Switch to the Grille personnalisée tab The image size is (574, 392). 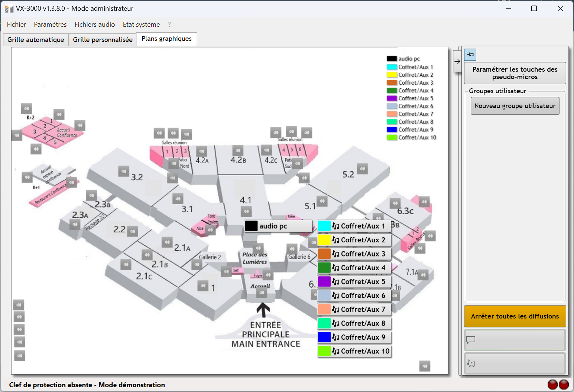pyautogui.click(x=103, y=40)
